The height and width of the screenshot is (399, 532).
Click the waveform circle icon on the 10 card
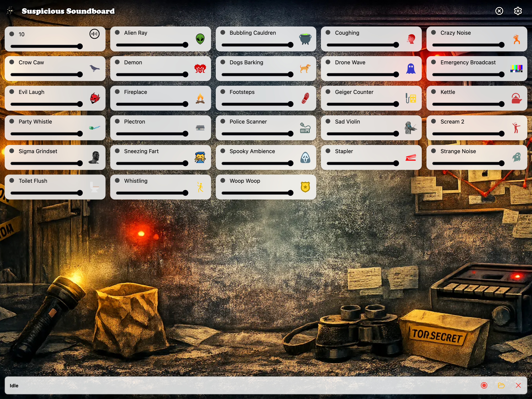[x=94, y=34]
